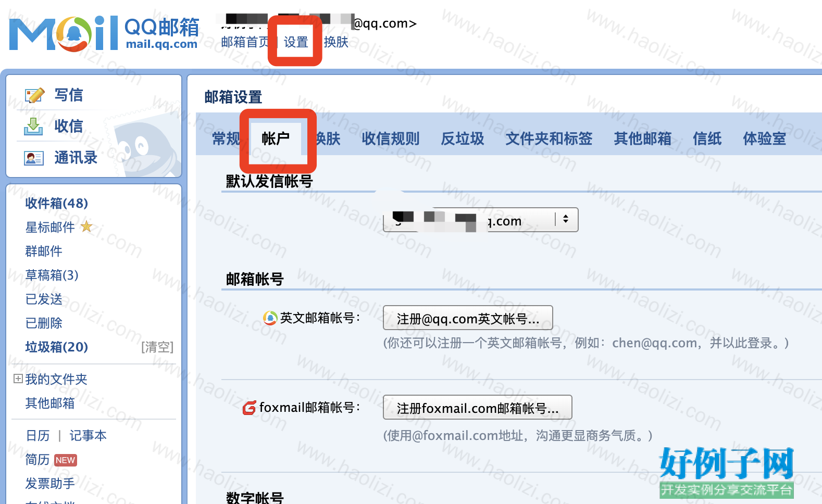The width and height of the screenshot is (822, 504).
Task: Go to 邮箱首页 link
Action: (x=245, y=42)
